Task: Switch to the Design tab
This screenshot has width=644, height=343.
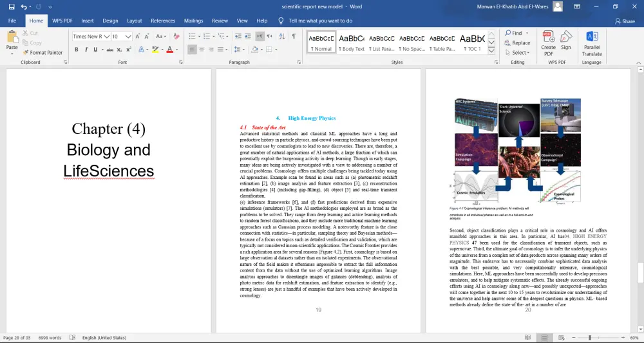Action: tap(110, 21)
